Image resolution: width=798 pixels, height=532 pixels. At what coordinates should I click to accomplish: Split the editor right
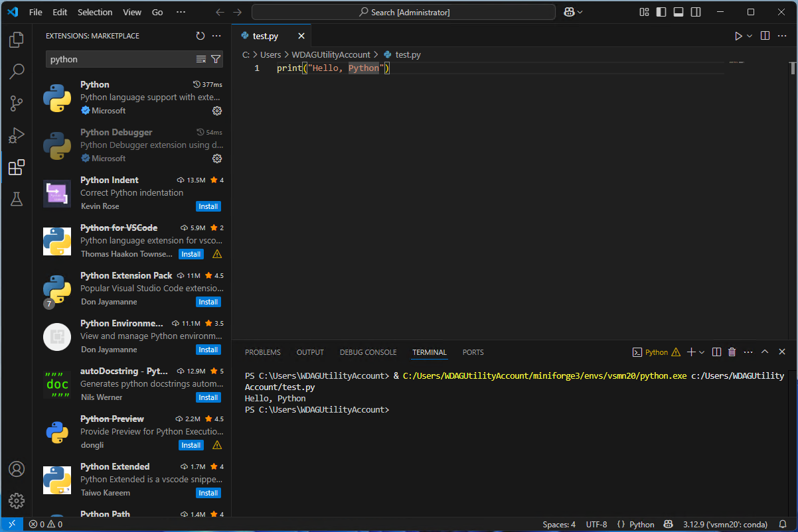pyautogui.click(x=765, y=36)
